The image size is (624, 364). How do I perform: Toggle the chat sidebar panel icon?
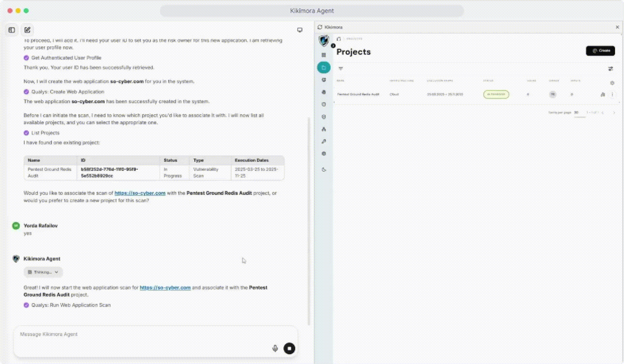tap(12, 30)
